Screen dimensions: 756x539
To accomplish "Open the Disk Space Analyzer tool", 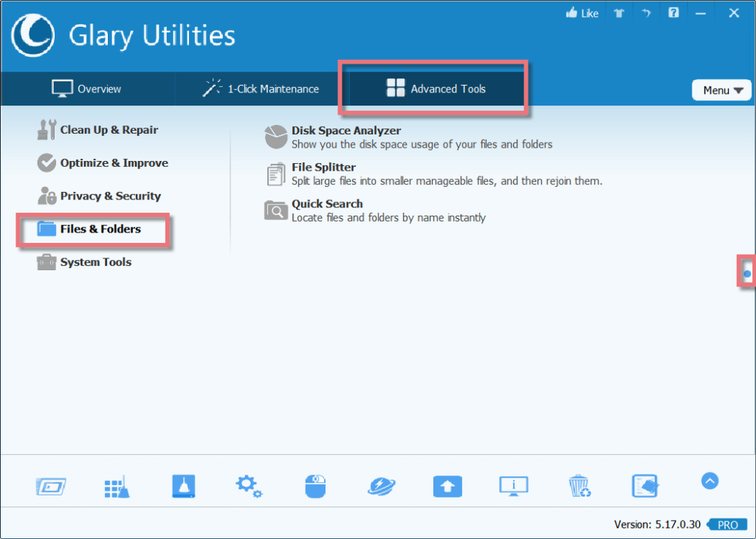I will click(347, 130).
